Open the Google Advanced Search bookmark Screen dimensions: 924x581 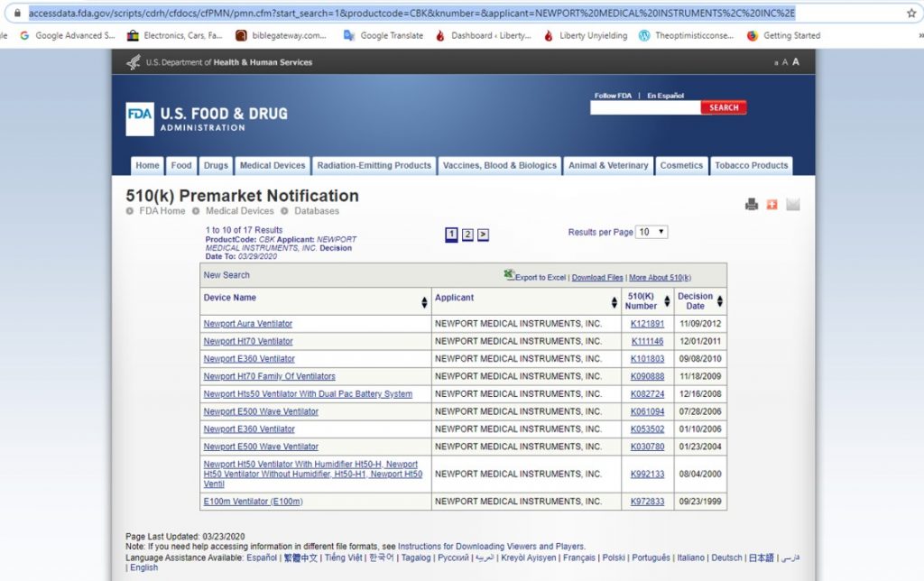click(68, 35)
